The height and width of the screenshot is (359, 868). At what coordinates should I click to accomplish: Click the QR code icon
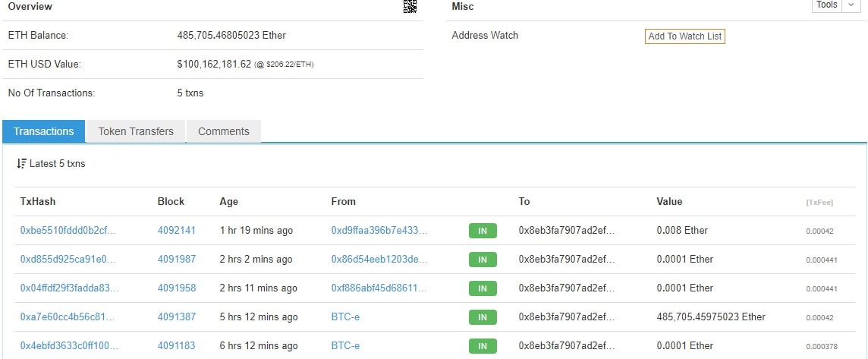pyautogui.click(x=410, y=7)
